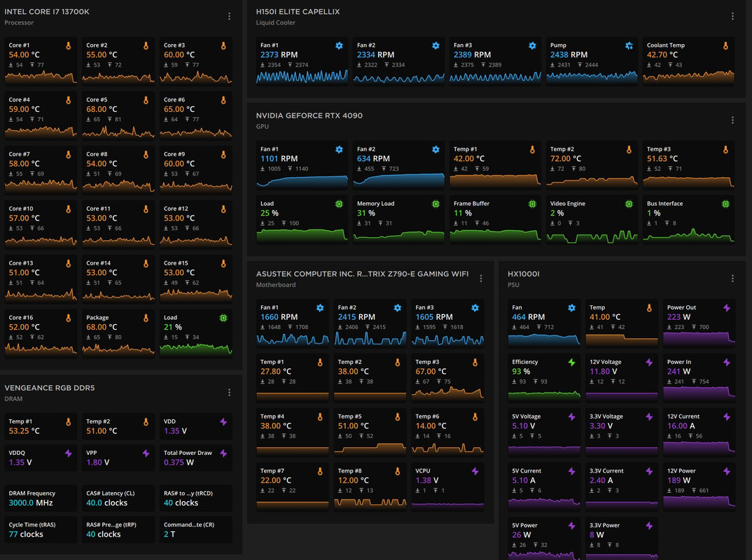
Task: Click the RAS# to CAS# delay 40 clocks value
Action: (181, 503)
